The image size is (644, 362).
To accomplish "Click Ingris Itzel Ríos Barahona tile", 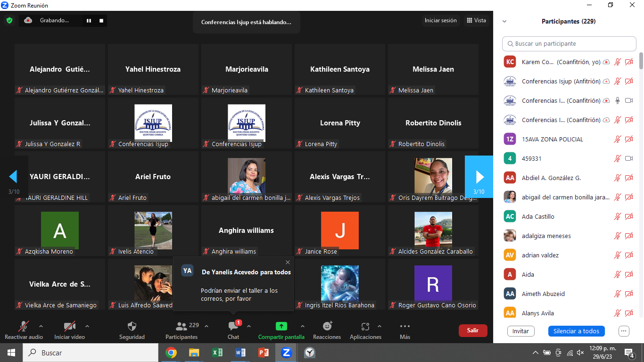I will [340, 284].
